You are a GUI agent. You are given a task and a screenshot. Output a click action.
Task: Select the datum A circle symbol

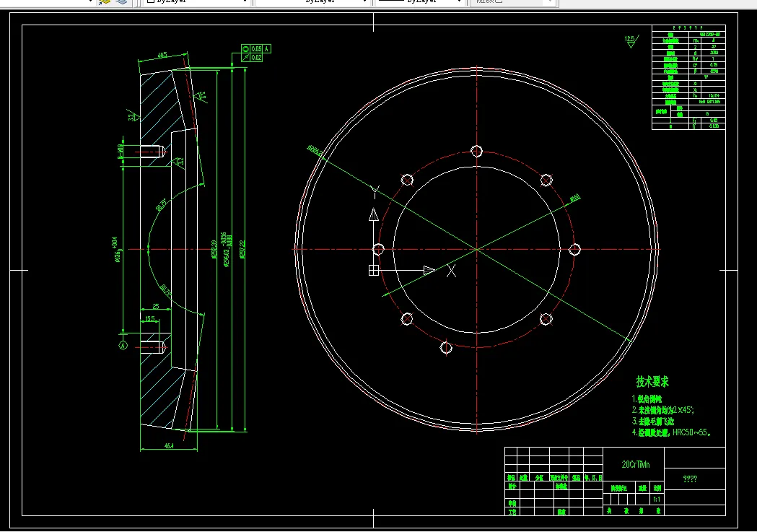[x=123, y=345]
